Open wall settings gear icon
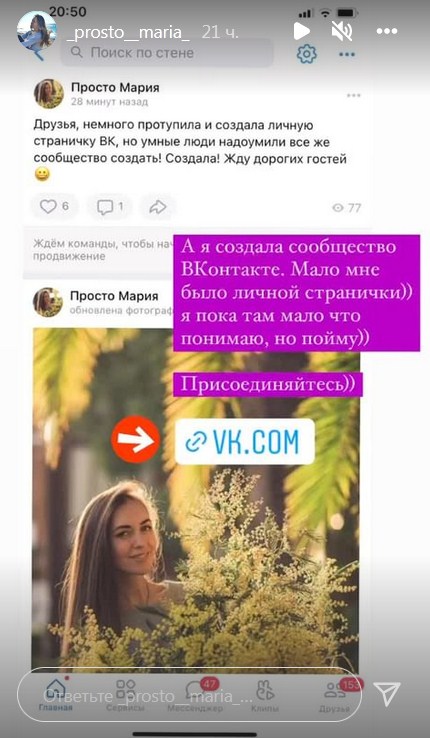Screen dimensions: 430x738 pos(307,54)
